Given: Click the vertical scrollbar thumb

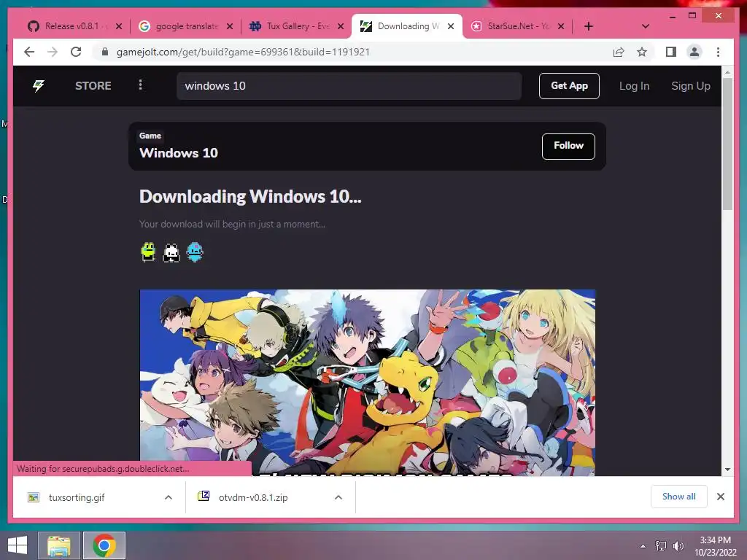Looking at the screenshot, I should point(727,144).
